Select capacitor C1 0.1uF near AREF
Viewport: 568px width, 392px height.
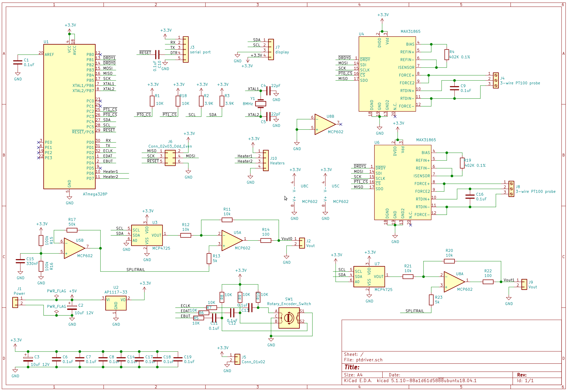pos(17,62)
